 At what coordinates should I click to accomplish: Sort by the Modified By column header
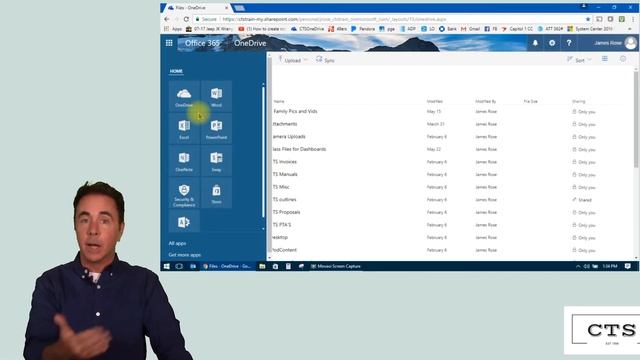tap(486, 101)
